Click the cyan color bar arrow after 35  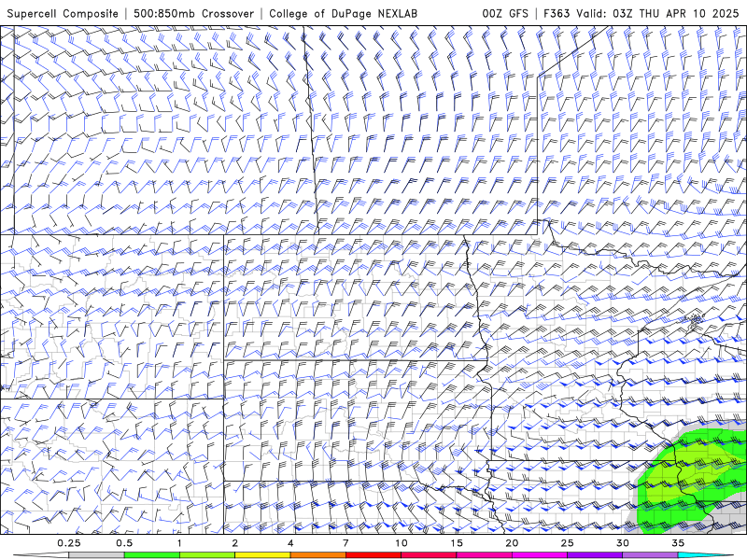(705, 555)
